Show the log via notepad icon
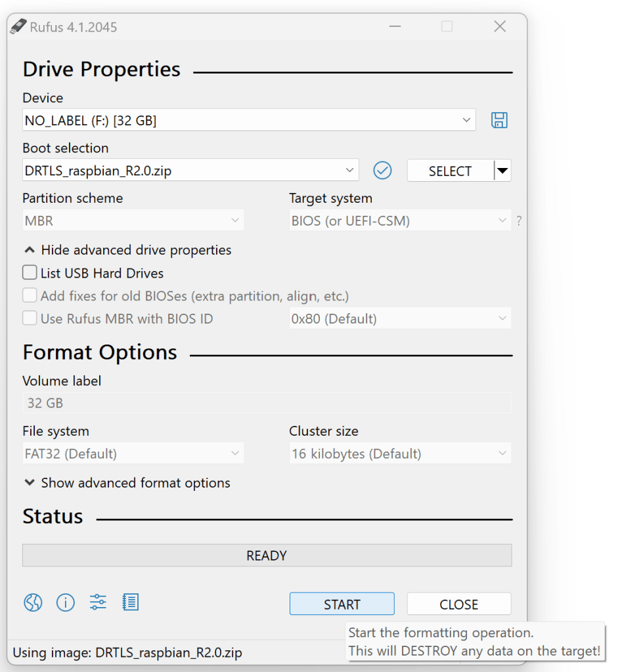The height and width of the screenshot is (672, 618). 131,602
